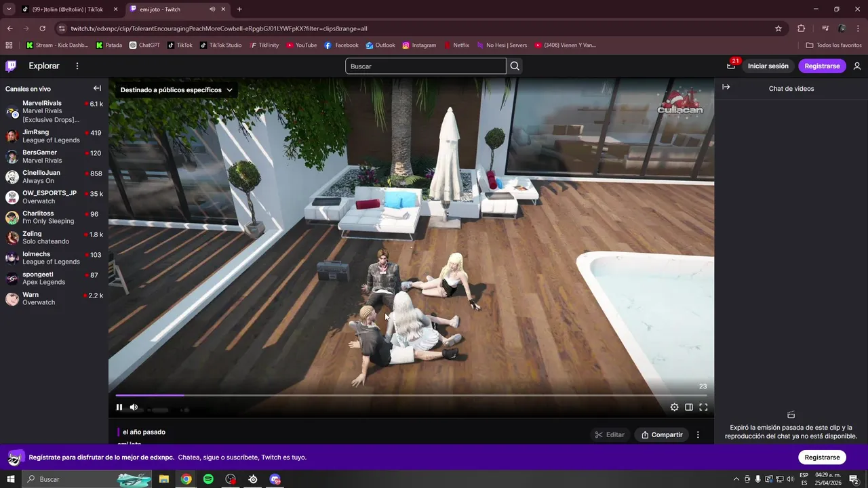Open BersGamer channel in sidebar
868x488 pixels.
point(54,157)
